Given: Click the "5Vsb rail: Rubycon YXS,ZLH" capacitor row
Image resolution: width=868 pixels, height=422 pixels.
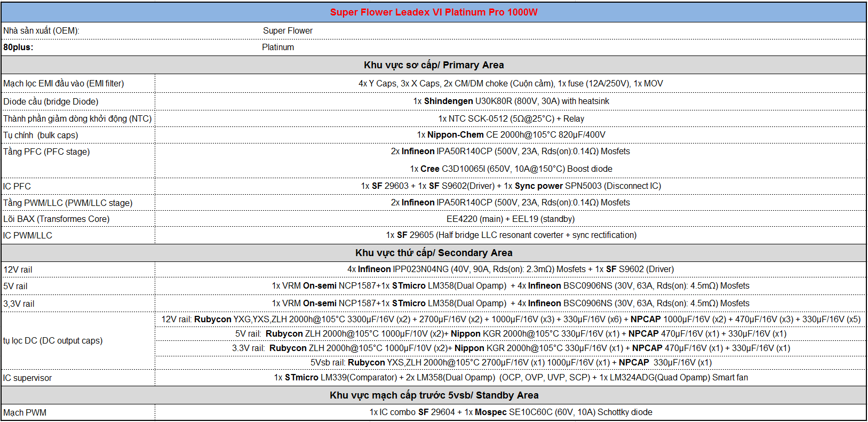Looking at the screenshot, I should 511,363.
